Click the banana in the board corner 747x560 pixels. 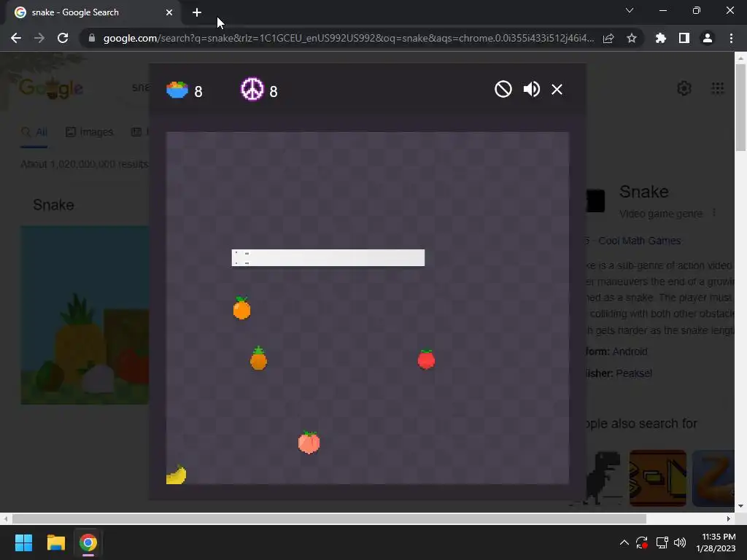click(x=176, y=474)
